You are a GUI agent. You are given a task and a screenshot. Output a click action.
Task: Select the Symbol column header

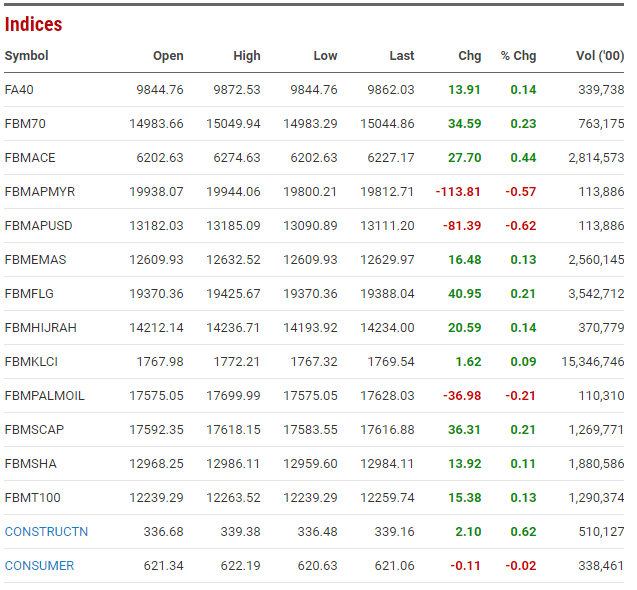pos(26,56)
